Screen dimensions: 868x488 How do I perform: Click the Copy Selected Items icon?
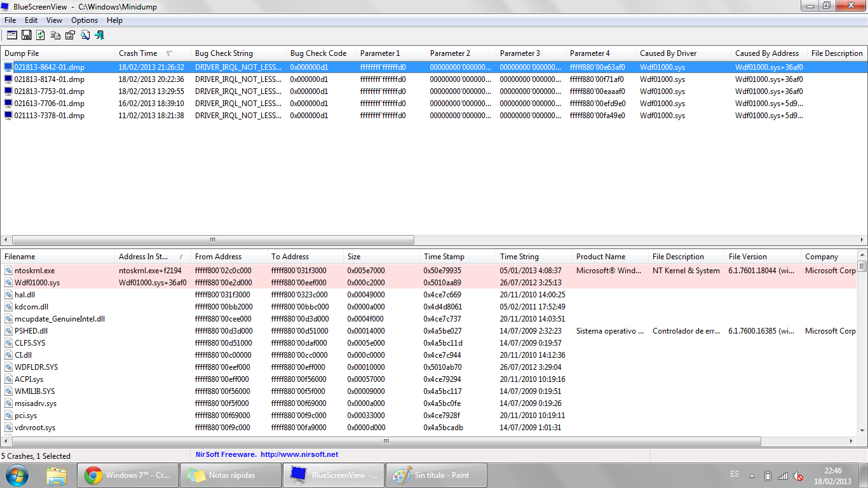pos(56,35)
